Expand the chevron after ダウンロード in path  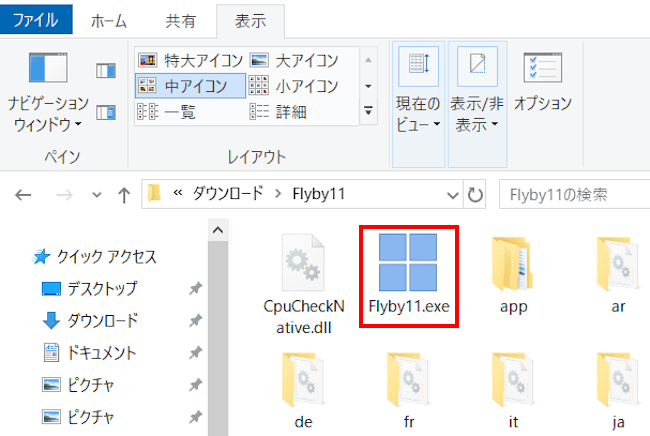pos(278,194)
